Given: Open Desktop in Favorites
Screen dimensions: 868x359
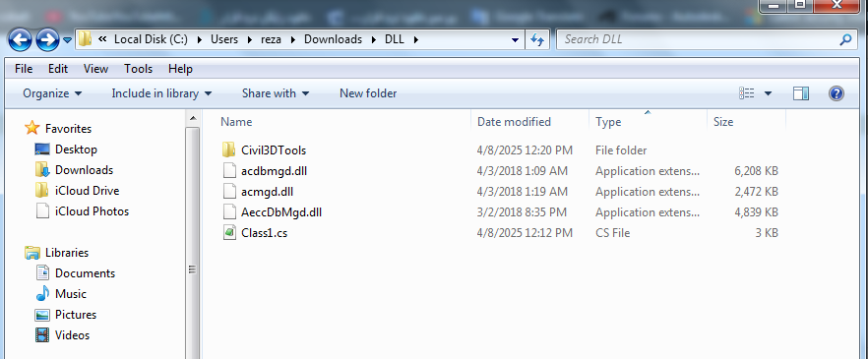Looking at the screenshot, I should (76, 150).
